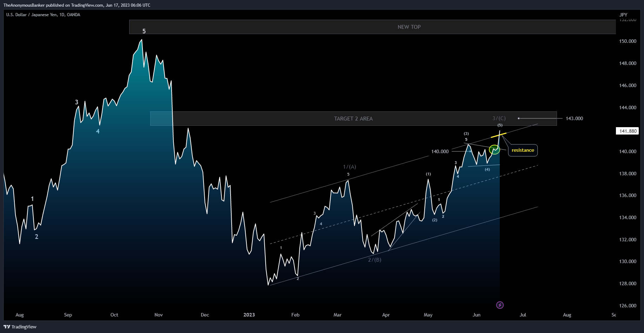Click the (1) wave label at May peak
Image resolution: width=644 pixels, height=333 pixels.
coord(428,174)
